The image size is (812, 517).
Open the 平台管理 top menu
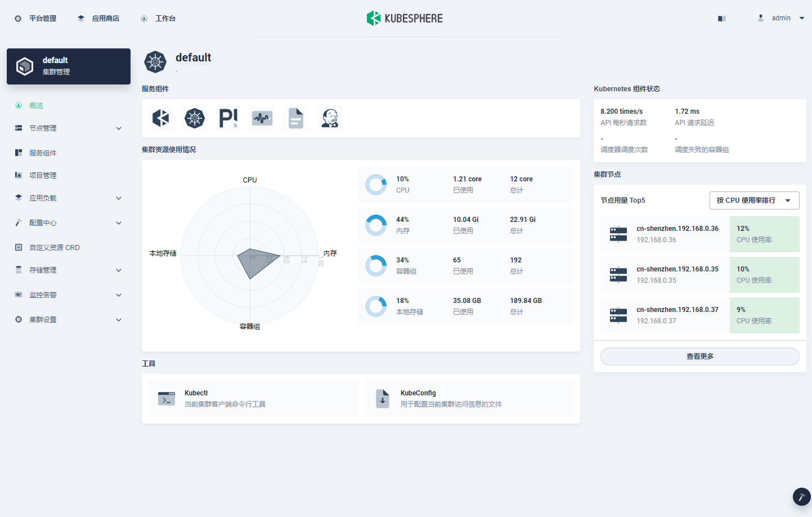[x=35, y=19]
